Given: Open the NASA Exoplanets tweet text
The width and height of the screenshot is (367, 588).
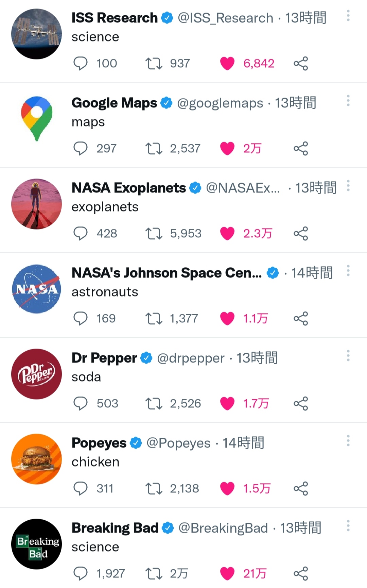Looking at the screenshot, I should point(105,207).
